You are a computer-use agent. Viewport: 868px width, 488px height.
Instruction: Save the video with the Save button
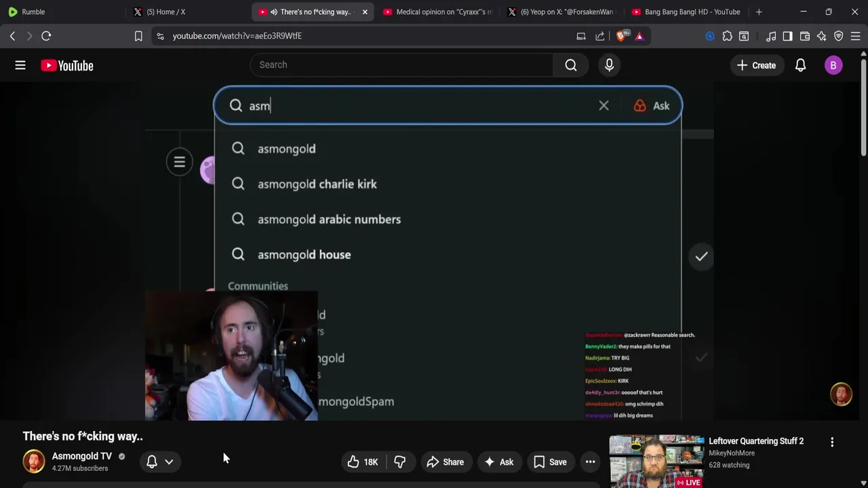tap(550, 462)
